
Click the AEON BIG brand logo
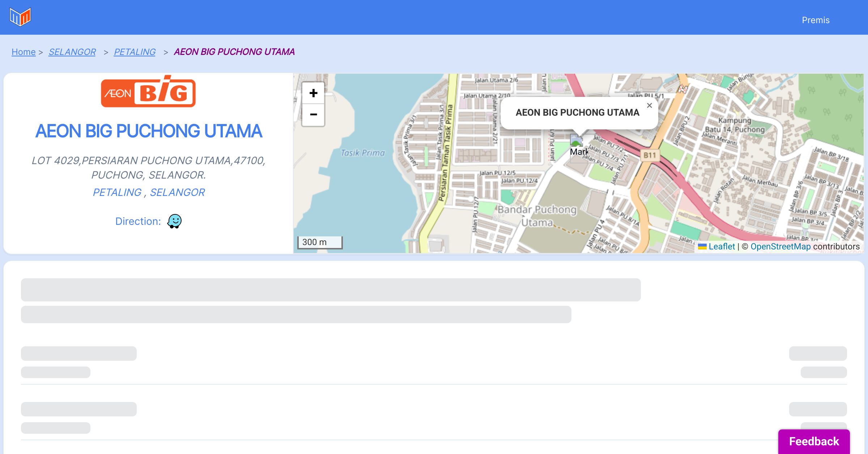[148, 92]
